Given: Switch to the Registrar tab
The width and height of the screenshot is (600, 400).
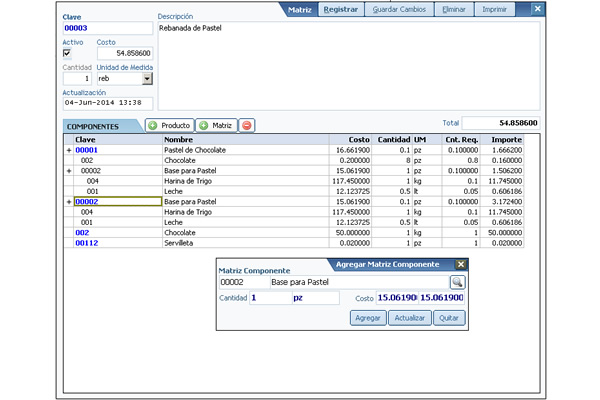Looking at the screenshot, I should 342,10.
